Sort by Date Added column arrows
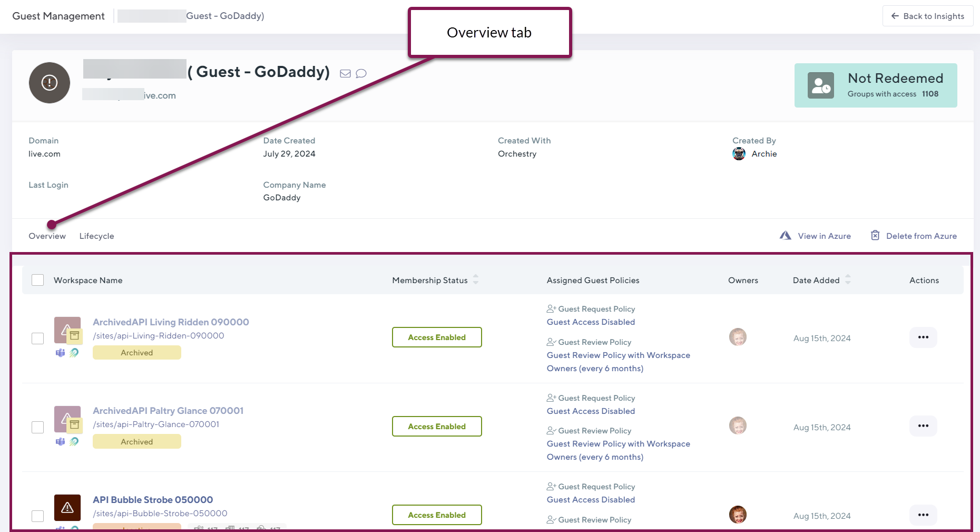Screen dimensions: 980x532 tap(848, 280)
